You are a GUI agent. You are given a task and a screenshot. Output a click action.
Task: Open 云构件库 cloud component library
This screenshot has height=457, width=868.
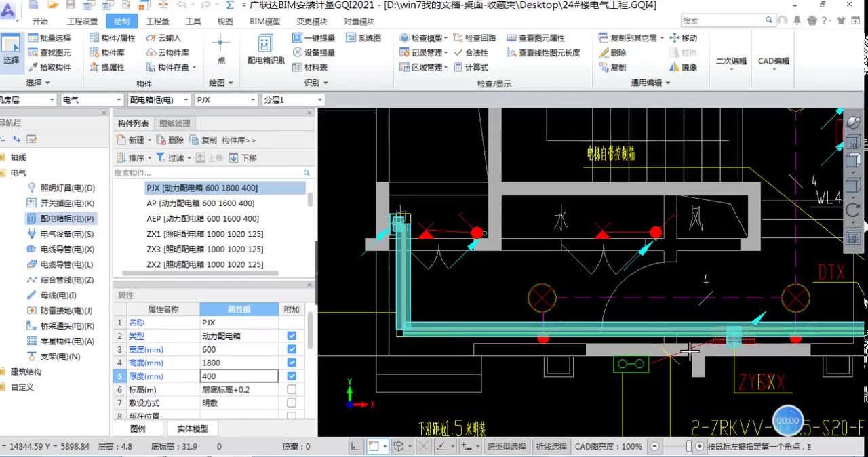[x=168, y=52]
